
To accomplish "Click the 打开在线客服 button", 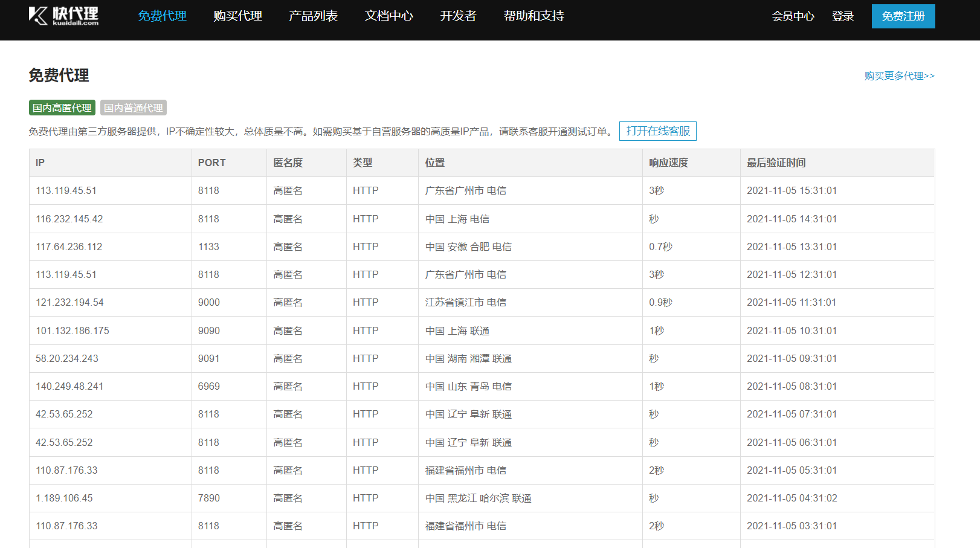I will pos(658,131).
